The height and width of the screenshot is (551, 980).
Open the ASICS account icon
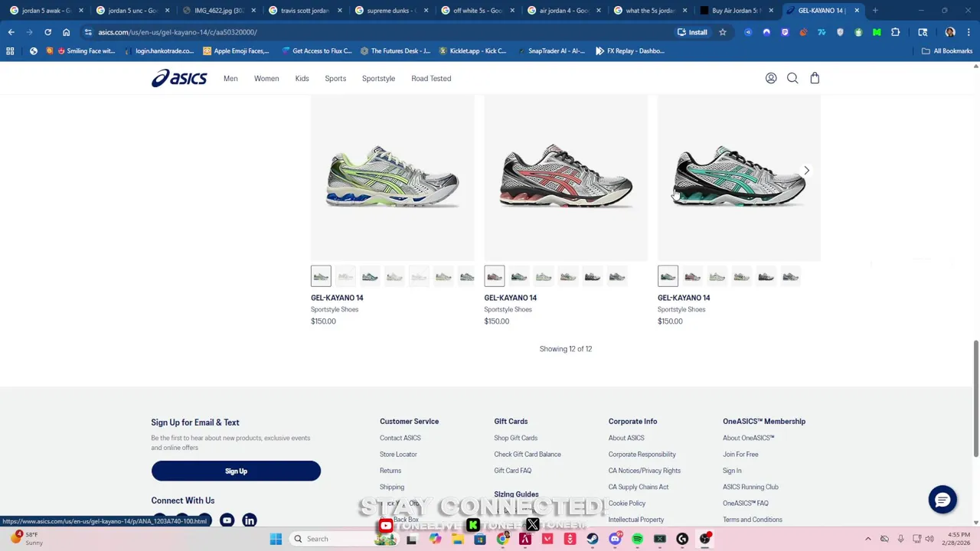[771, 78]
